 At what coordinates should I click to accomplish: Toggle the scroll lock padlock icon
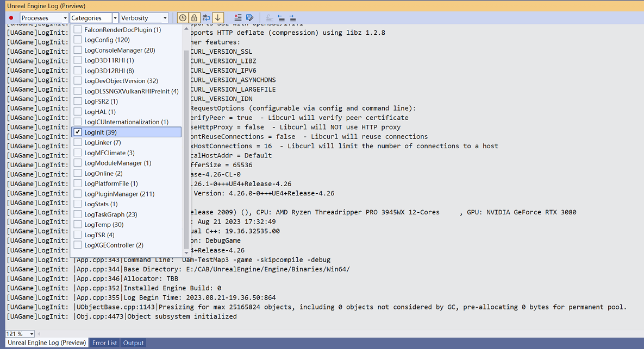(x=194, y=17)
